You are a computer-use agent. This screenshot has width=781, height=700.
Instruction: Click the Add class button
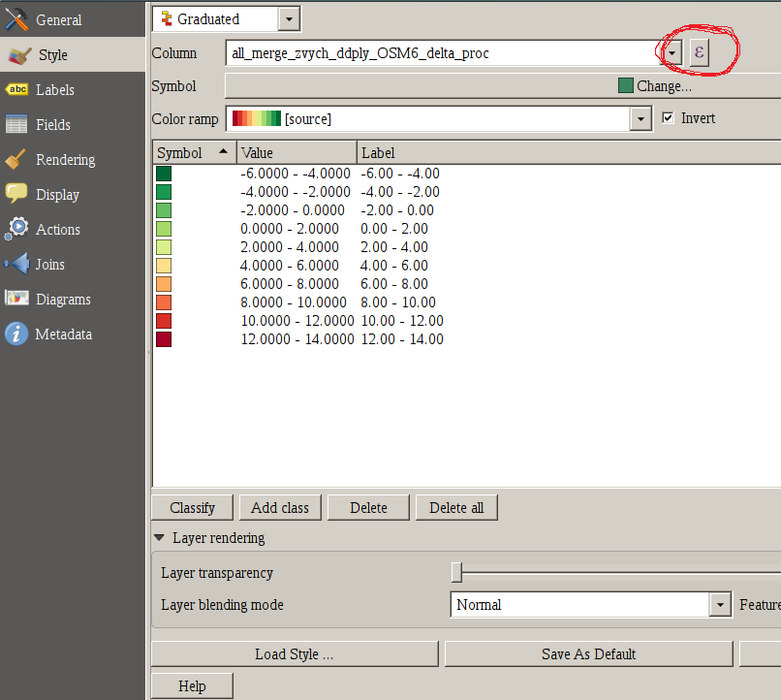(x=280, y=508)
